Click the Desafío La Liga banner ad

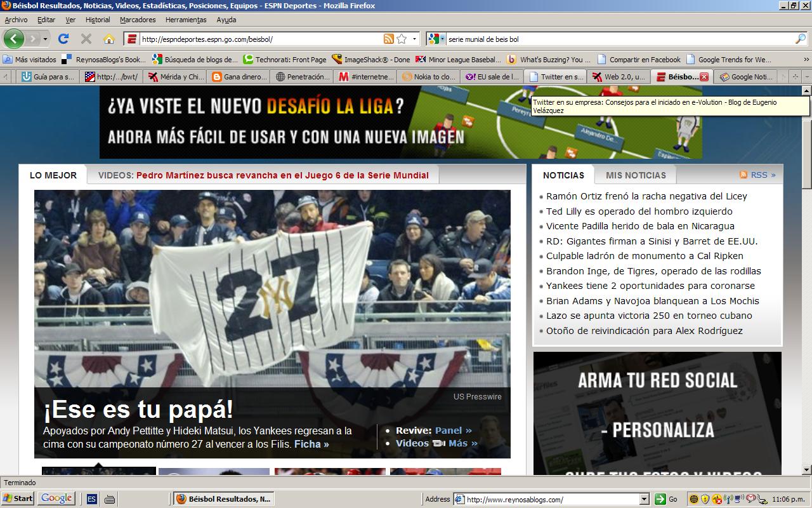point(400,122)
